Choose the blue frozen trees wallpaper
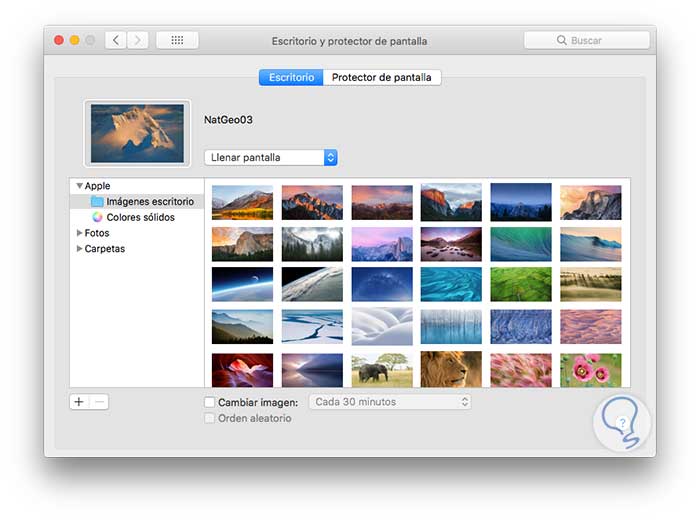 451,327
